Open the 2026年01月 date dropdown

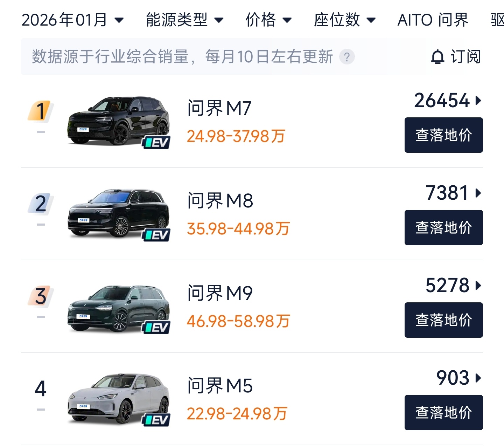[73, 20]
